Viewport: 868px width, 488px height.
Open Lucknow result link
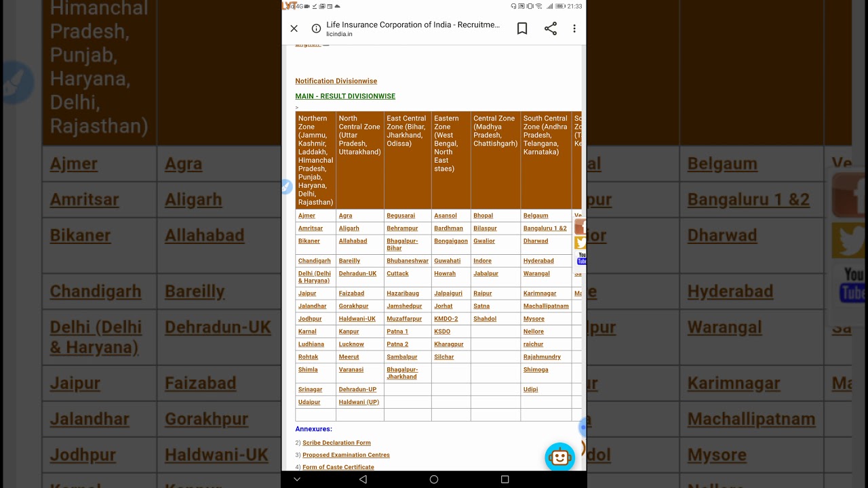351,344
